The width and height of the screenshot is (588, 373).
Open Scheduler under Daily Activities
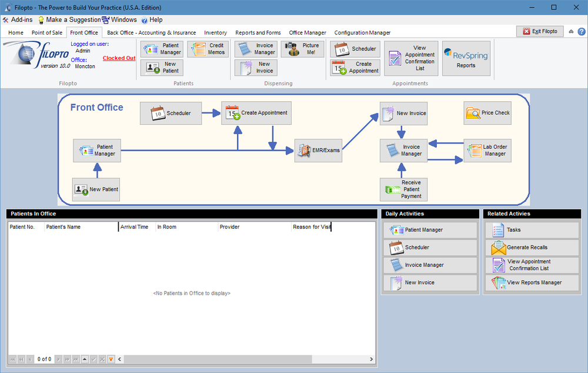coord(430,247)
